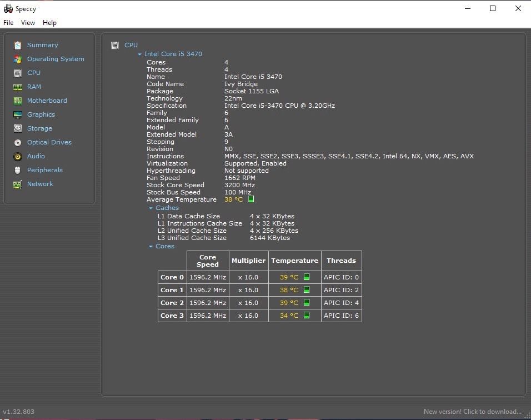This screenshot has height=420, width=531.
Task: Click Core 0 temperature green indicator
Action: 307,277
